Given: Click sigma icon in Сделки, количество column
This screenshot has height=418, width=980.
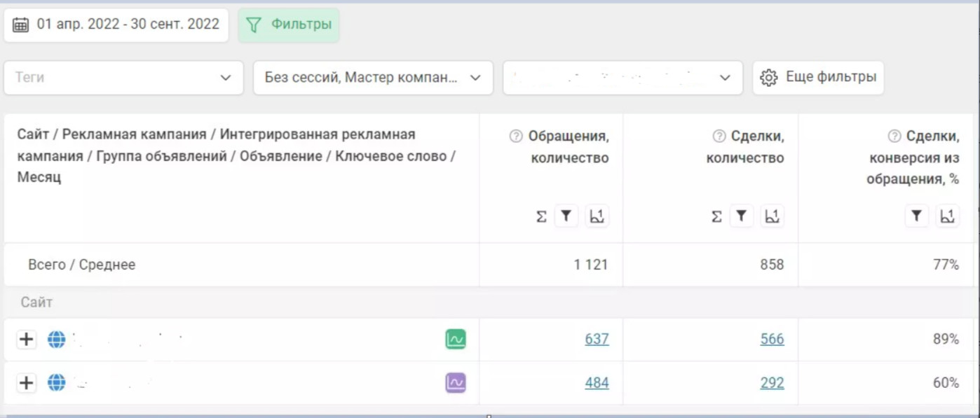Looking at the screenshot, I should (716, 217).
